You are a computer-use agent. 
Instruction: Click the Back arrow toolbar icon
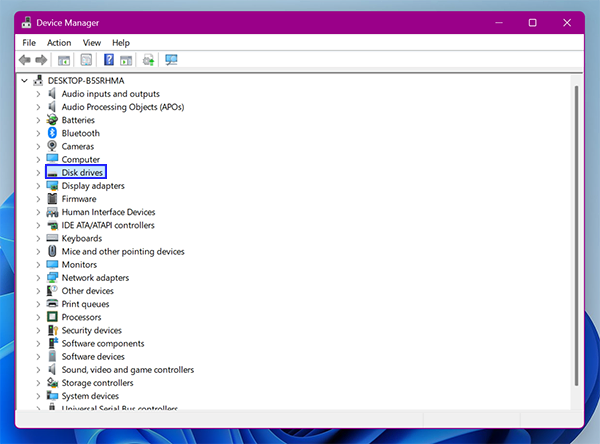pos(25,60)
